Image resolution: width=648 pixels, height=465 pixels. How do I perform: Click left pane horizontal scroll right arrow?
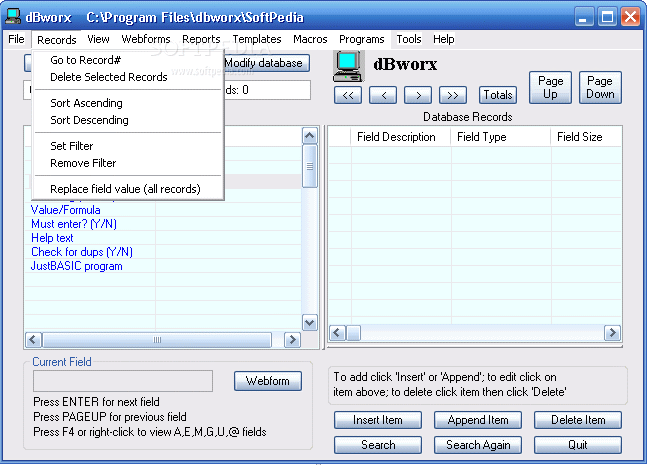292,340
